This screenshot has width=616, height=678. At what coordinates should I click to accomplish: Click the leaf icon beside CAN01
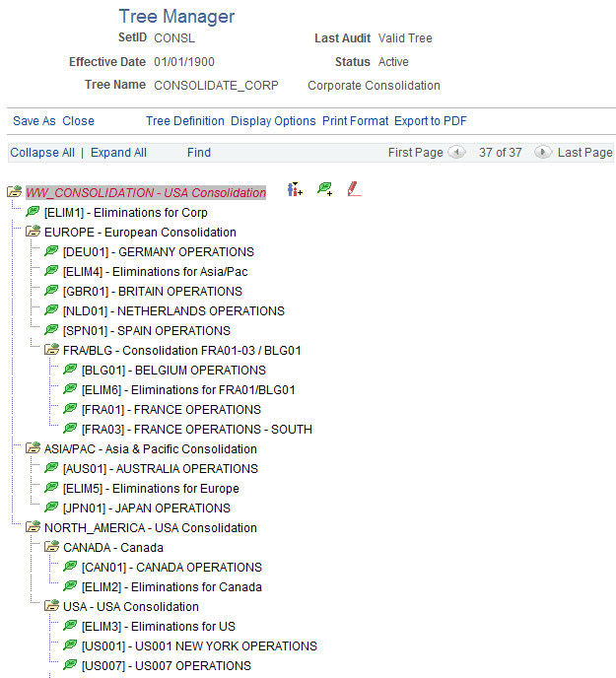click(x=70, y=566)
